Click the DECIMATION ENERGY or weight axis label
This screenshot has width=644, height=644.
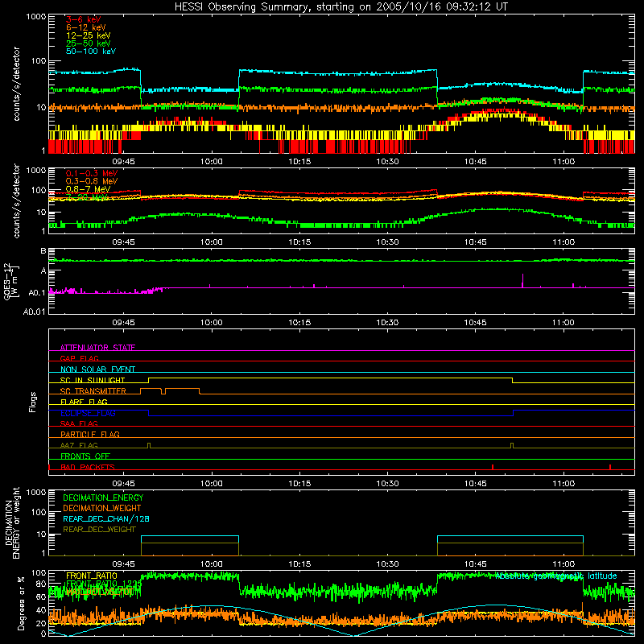pos(12,522)
